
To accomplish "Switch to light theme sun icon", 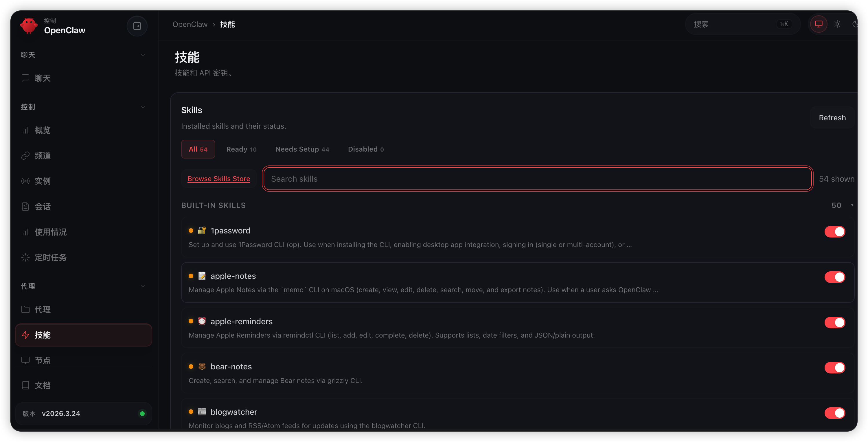I will [837, 24].
